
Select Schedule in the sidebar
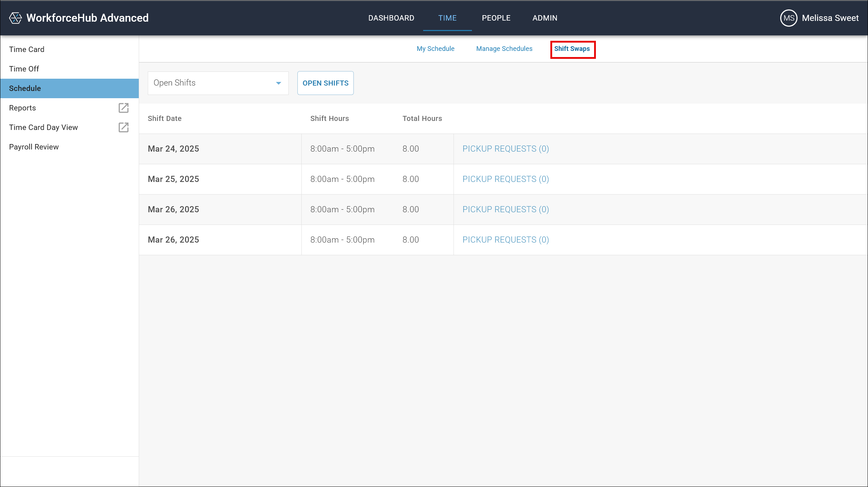point(25,88)
